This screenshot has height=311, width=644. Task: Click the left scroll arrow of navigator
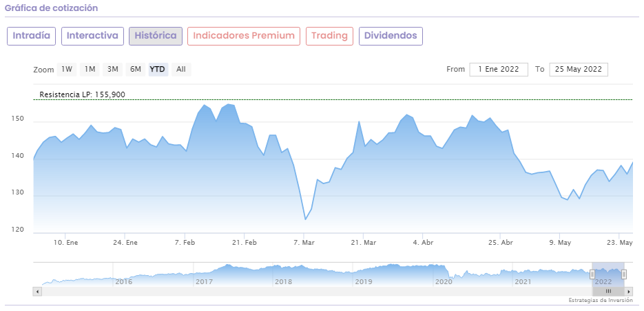tap(37, 292)
